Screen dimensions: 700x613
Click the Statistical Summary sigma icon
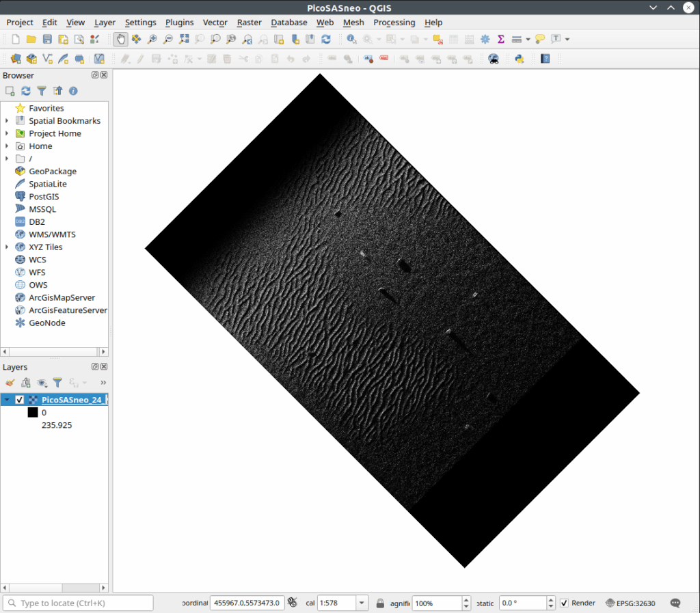point(500,39)
